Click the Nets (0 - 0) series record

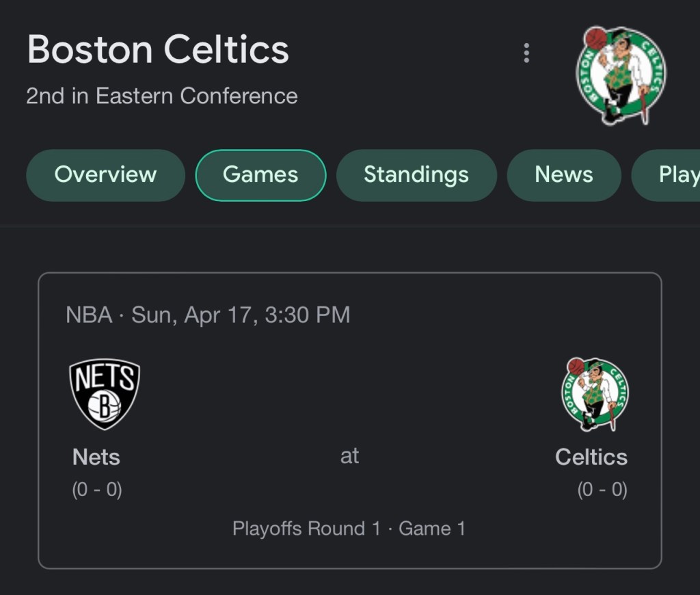97,490
